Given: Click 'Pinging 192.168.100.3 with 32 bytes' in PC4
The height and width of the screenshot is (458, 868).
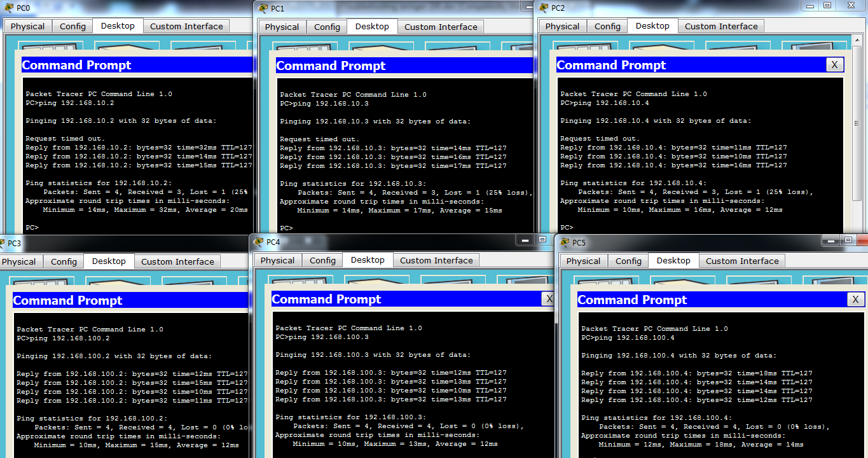Looking at the screenshot, I should pyautogui.click(x=373, y=355).
